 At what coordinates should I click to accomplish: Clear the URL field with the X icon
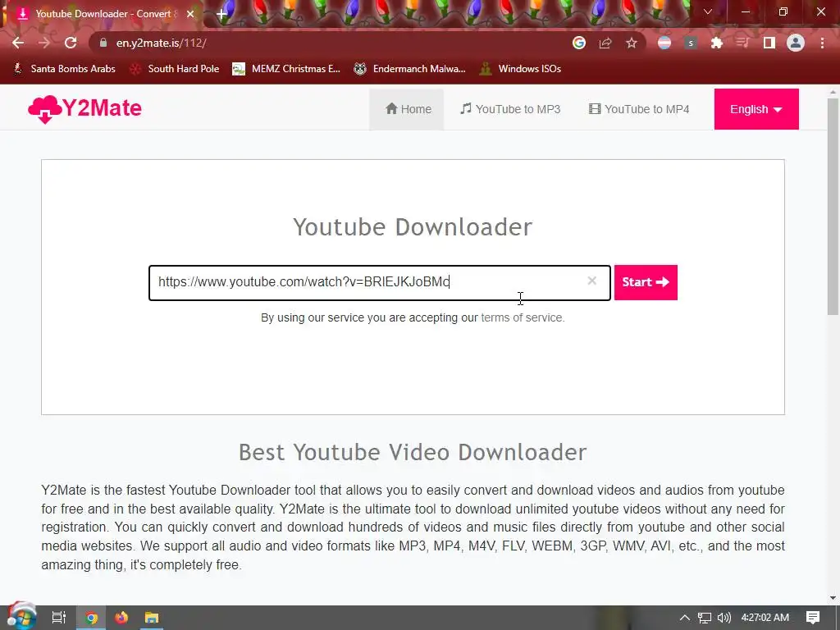[x=592, y=281]
